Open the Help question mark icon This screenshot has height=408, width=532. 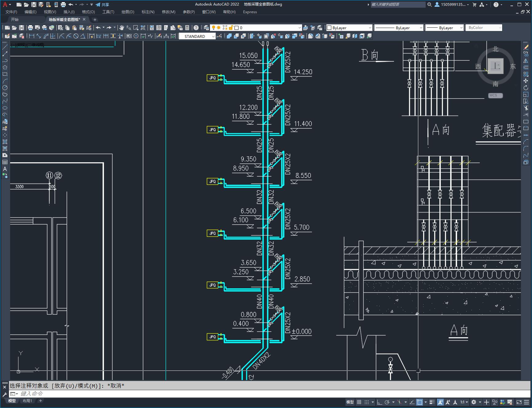(x=196, y=28)
